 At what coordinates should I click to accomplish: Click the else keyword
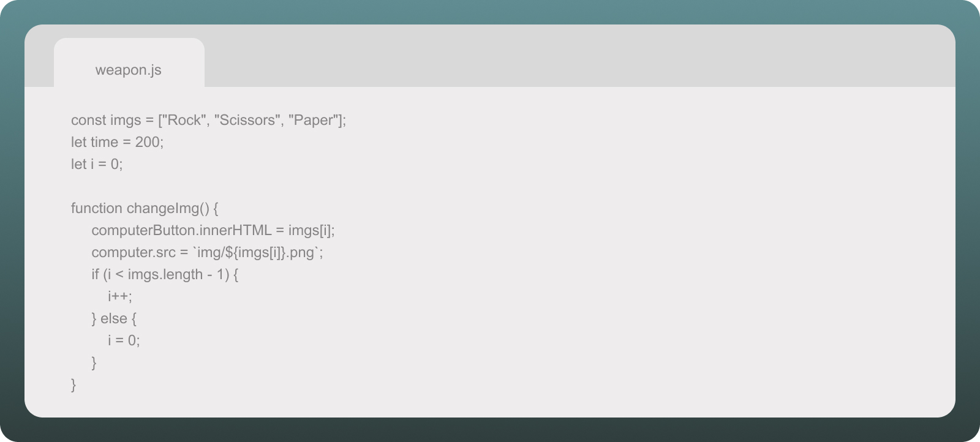(114, 318)
